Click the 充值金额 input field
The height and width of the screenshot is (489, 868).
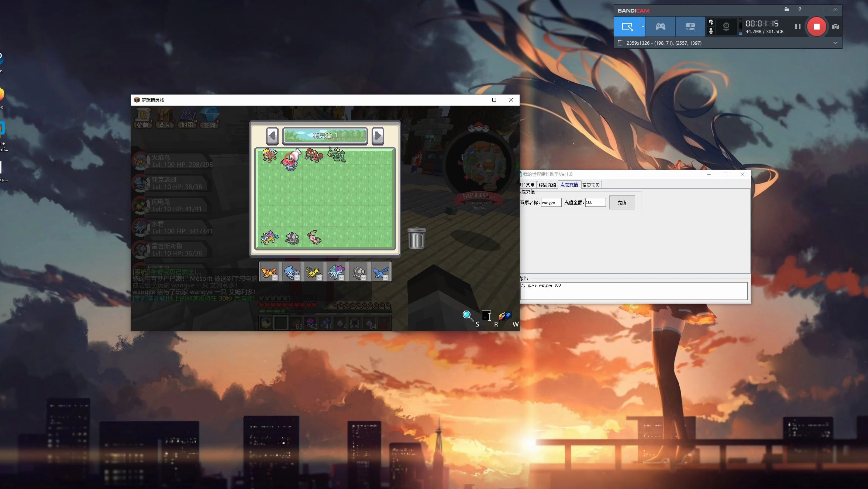tap(595, 202)
